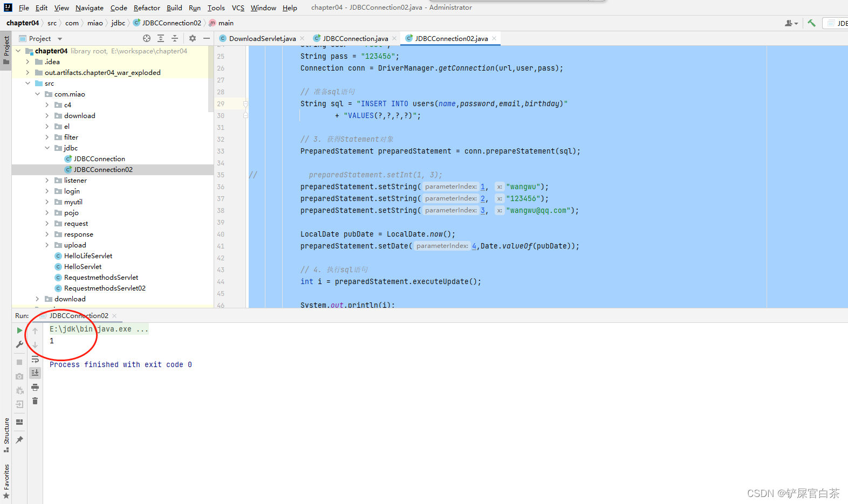Select RequestmethodsServlet02 in project tree

(x=105, y=288)
